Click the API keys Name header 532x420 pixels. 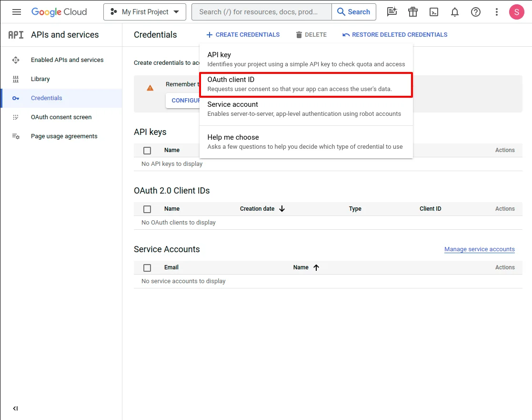tap(171, 150)
